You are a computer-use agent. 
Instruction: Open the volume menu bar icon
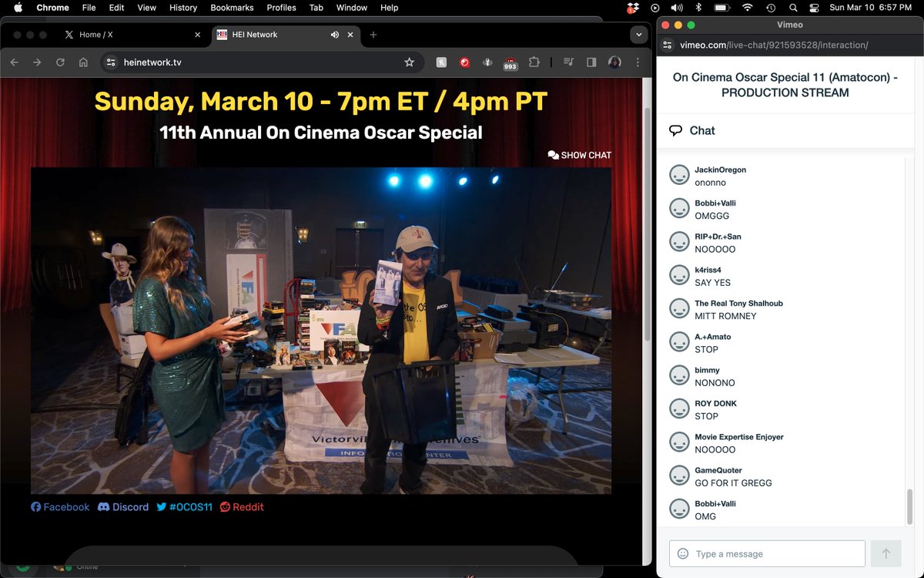pyautogui.click(x=677, y=8)
